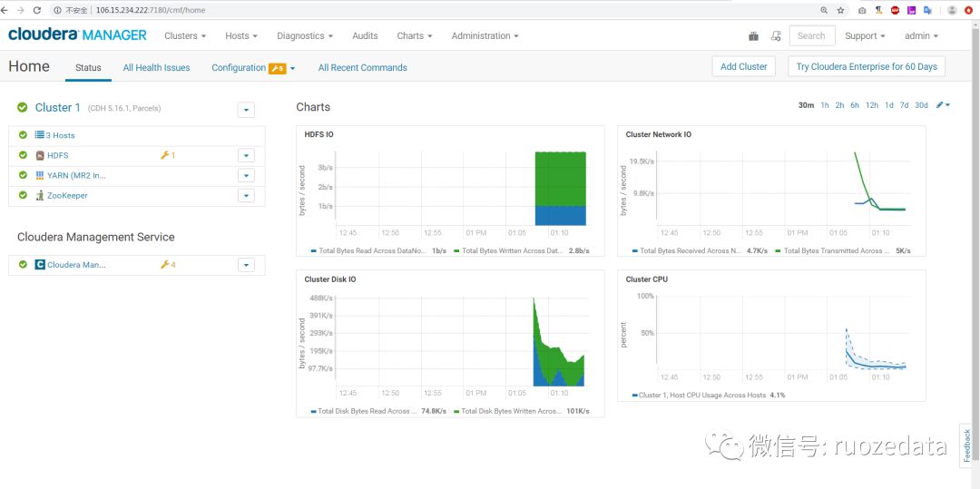Open the Cluster 1 link

[x=57, y=107]
